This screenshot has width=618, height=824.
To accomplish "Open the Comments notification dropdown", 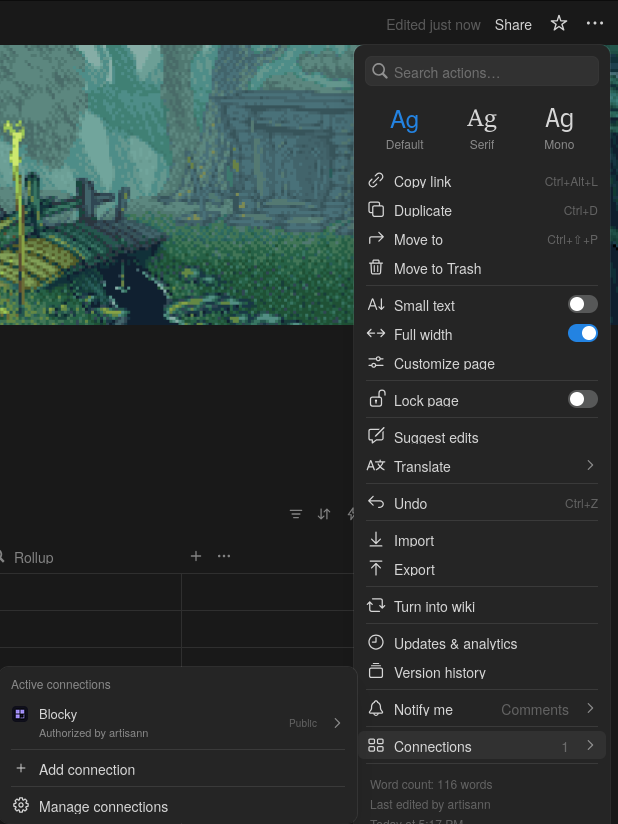I will [x=534, y=710].
